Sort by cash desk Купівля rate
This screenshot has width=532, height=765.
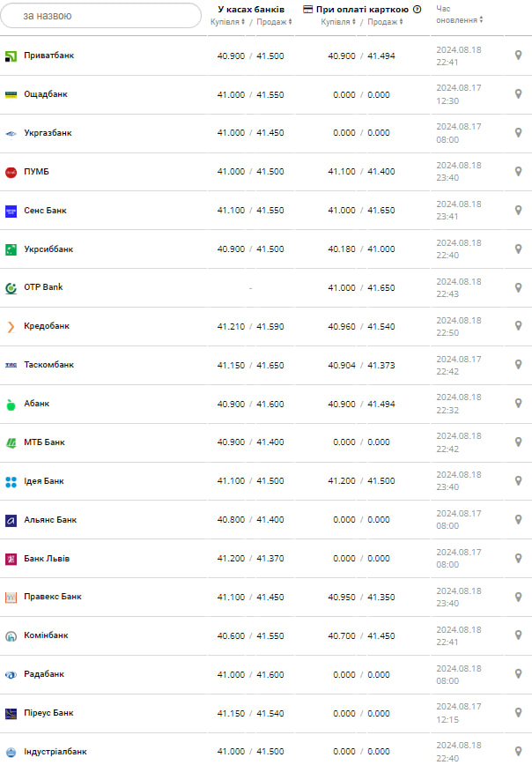click(x=228, y=22)
